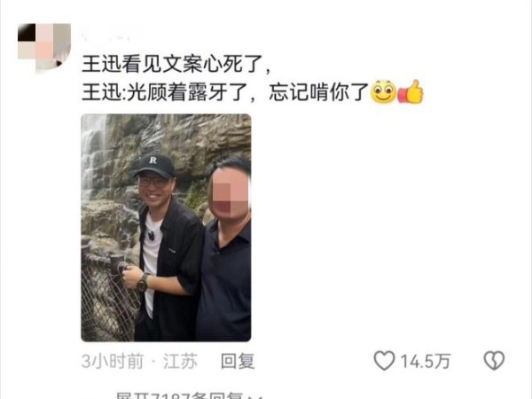Image resolution: width=532 pixels, height=399 pixels.
Task: Click the 3小时前 timestamp
Action: tap(113, 361)
